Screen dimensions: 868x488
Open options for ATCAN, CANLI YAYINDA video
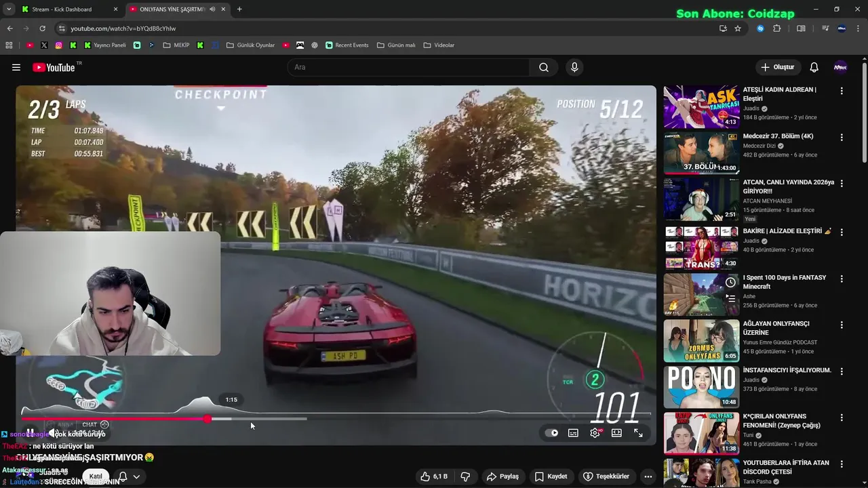click(842, 184)
